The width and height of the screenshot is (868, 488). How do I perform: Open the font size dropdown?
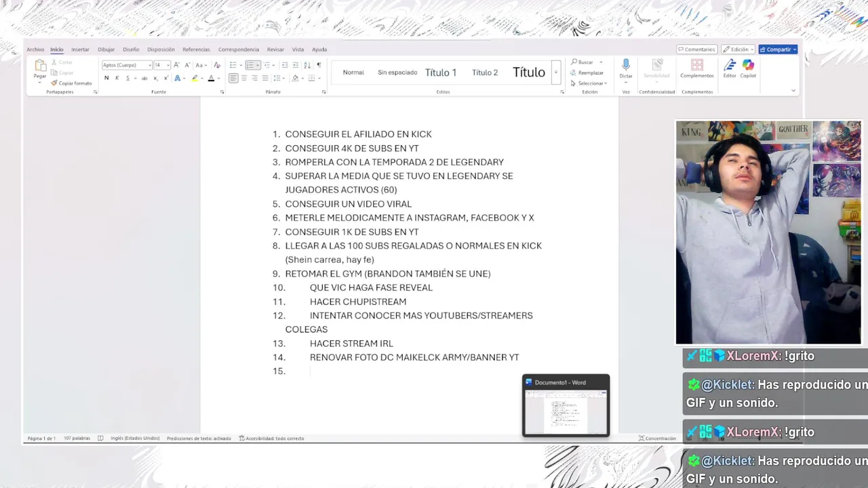167,65
